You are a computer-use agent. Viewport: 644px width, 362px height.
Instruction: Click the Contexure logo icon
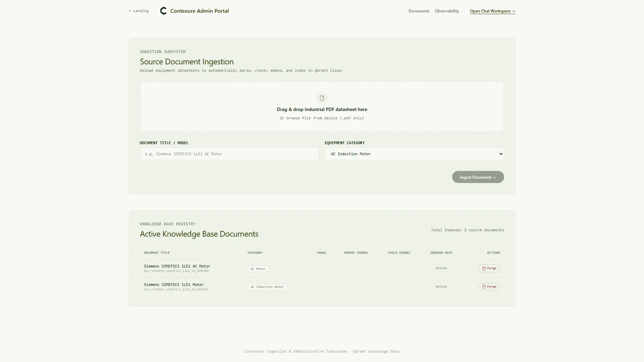coord(163,11)
